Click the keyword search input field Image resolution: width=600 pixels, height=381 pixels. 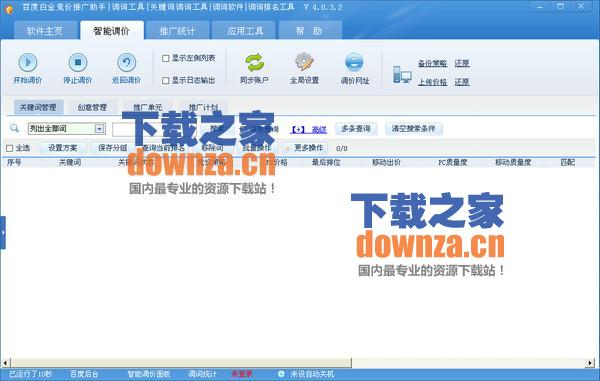pos(156,129)
